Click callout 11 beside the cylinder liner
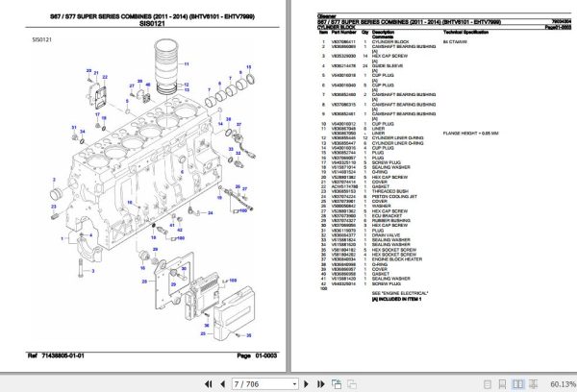This screenshot has height=392, width=577. tap(187, 64)
